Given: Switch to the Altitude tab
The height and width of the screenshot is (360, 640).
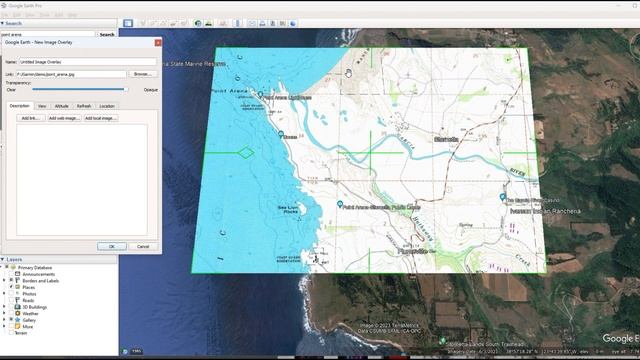Looking at the screenshot, I should (x=62, y=106).
